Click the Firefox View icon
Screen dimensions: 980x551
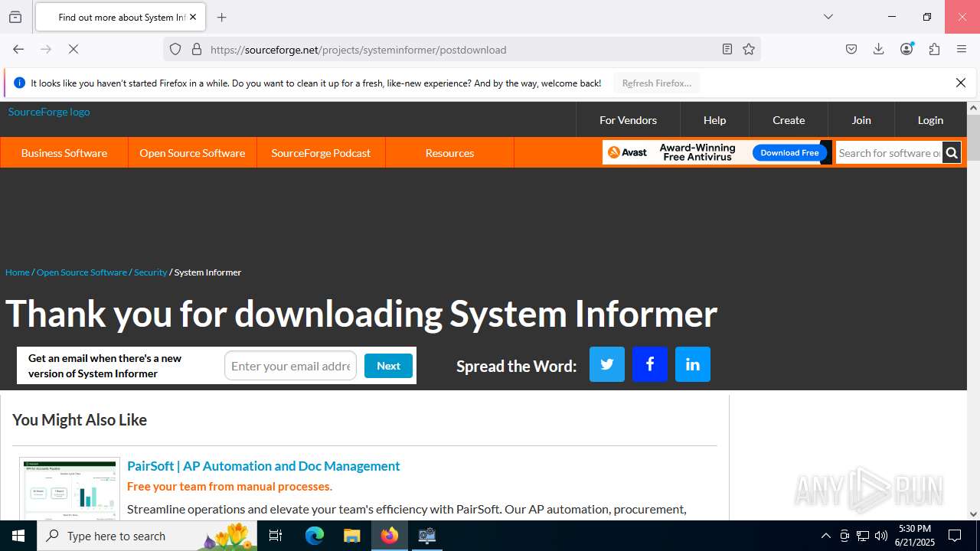tap(15, 17)
